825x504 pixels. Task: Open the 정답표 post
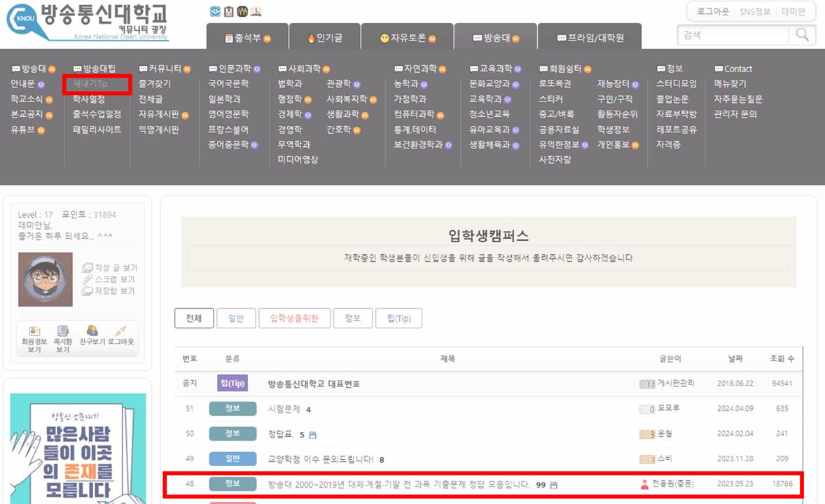[280, 435]
